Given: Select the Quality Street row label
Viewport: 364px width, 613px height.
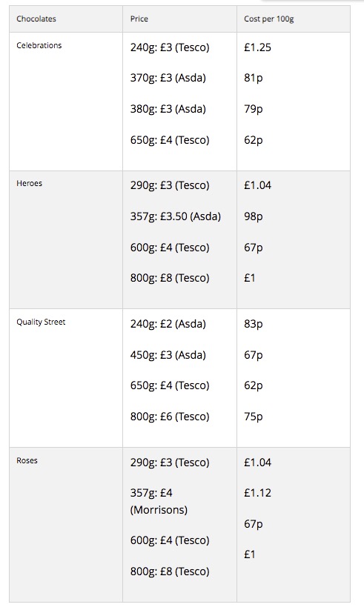Looking at the screenshot, I should [41, 322].
